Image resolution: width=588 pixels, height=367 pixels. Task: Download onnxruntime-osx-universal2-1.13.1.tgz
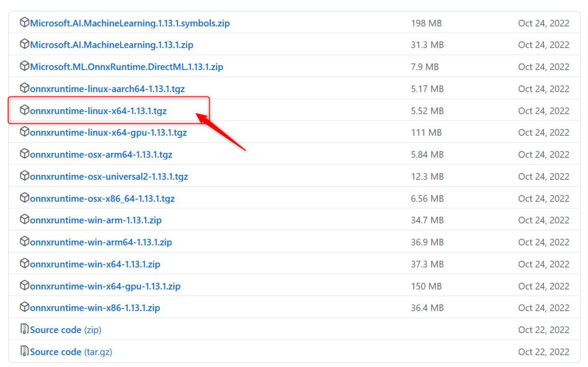tap(109, 176)
